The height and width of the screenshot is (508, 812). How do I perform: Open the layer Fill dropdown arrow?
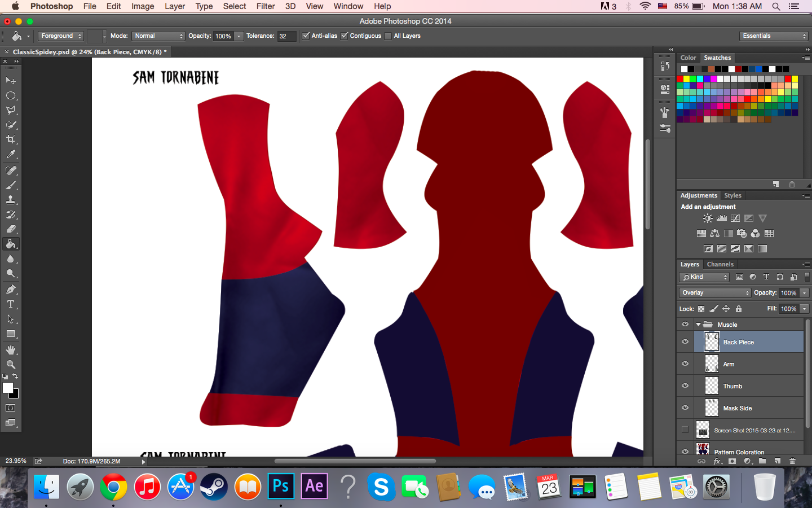[805, 309]
